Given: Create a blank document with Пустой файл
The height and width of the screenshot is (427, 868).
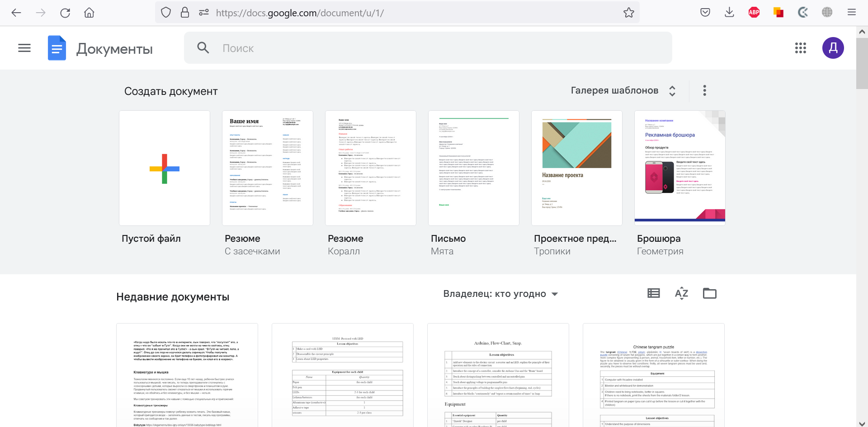Looking at the screenshot, I should coord(165,168).
